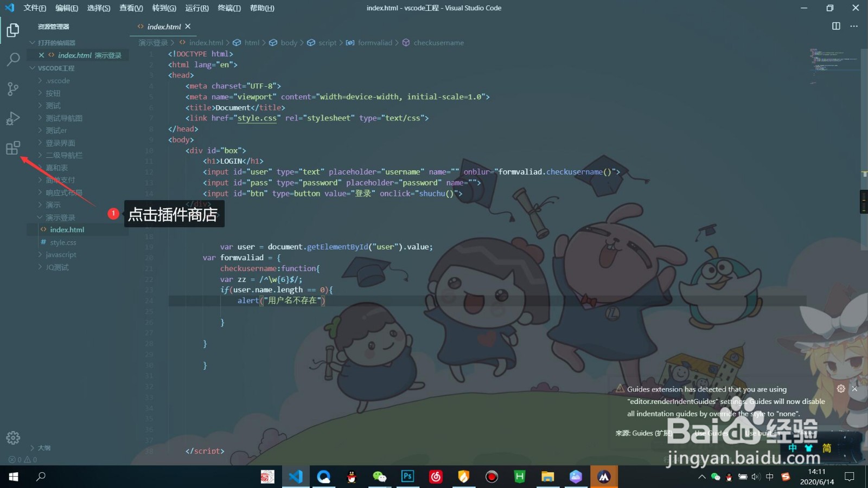Screen dimensions: 868x488
Task: Split the editor to the right
Action: (x=836, y=26)
